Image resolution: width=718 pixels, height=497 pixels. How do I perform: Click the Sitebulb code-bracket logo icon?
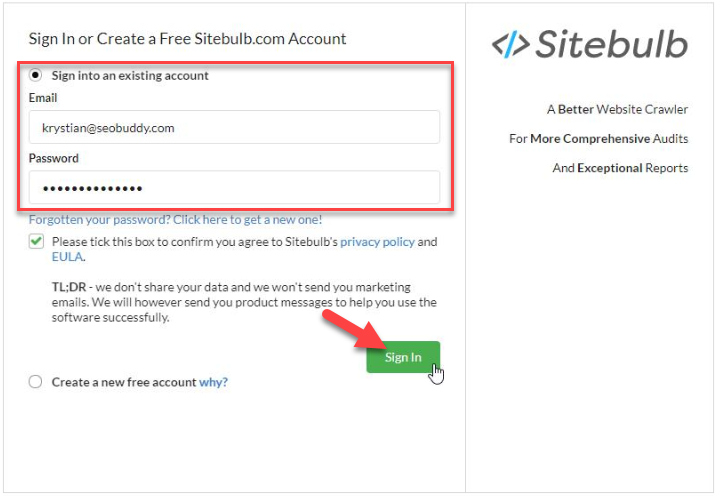pos(511,44)
